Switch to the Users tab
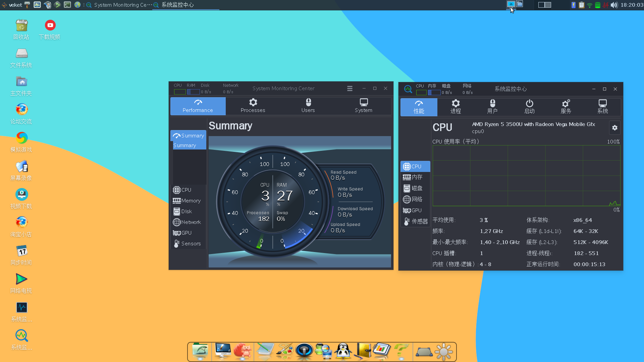This screenshot has height=362, width=644. [308, 106]
